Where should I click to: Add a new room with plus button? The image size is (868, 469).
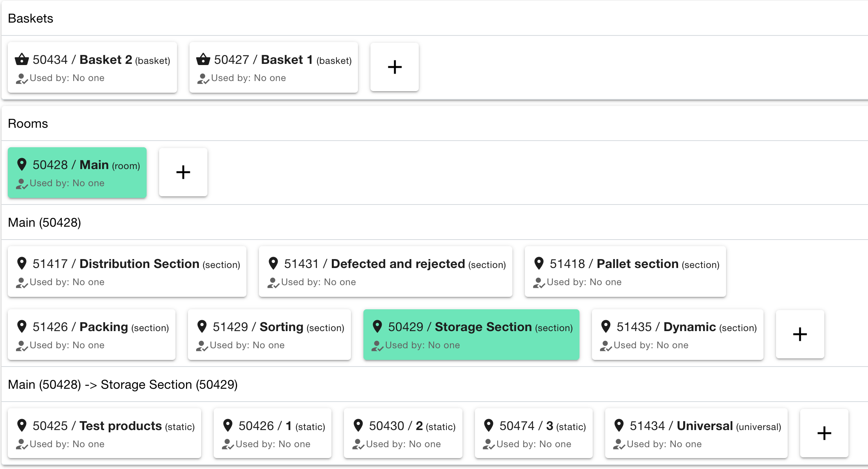click(183, 172)
